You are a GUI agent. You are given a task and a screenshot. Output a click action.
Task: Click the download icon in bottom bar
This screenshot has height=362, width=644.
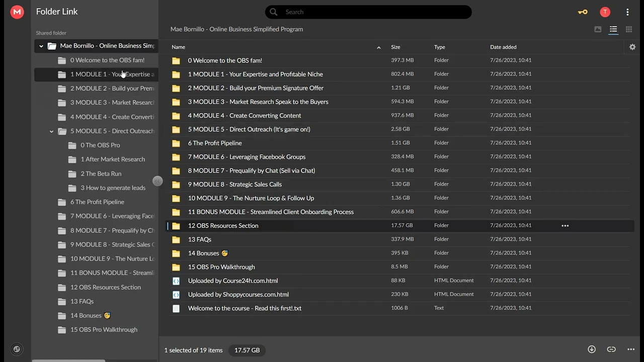pos(592,349)
